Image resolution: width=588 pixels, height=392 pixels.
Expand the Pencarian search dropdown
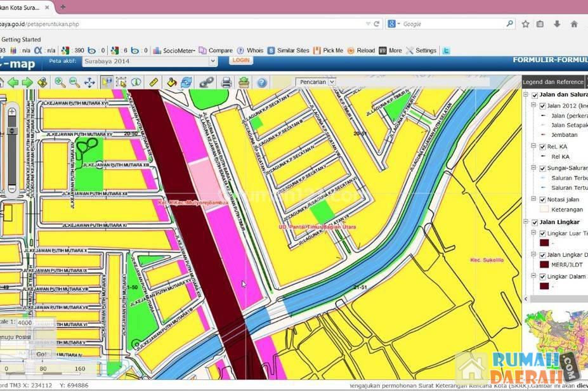pos(332,82)
